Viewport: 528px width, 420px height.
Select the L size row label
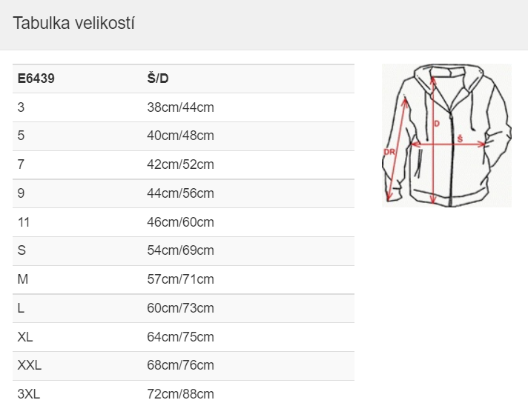(21, 308)
